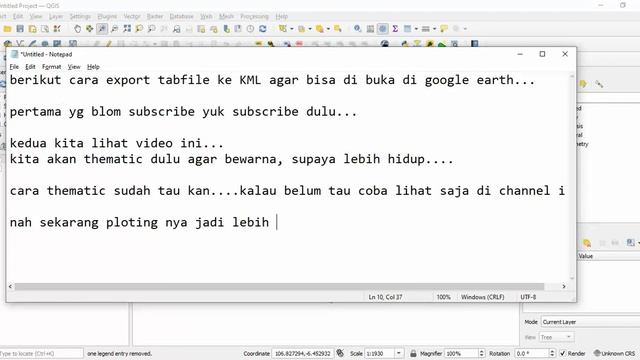
Task: Select the Measure Line ruler tool
Action: [426, 29]
